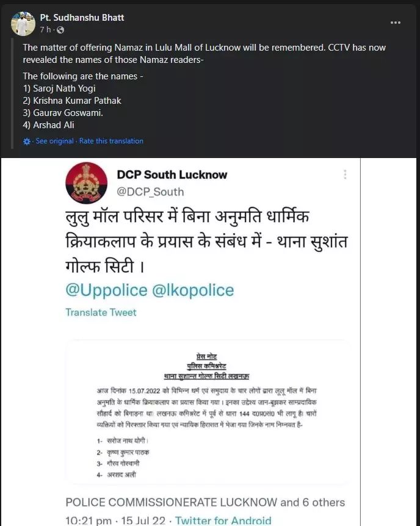Click Rate this translation link
Screen dimensions: 420x526
[111, 141]
